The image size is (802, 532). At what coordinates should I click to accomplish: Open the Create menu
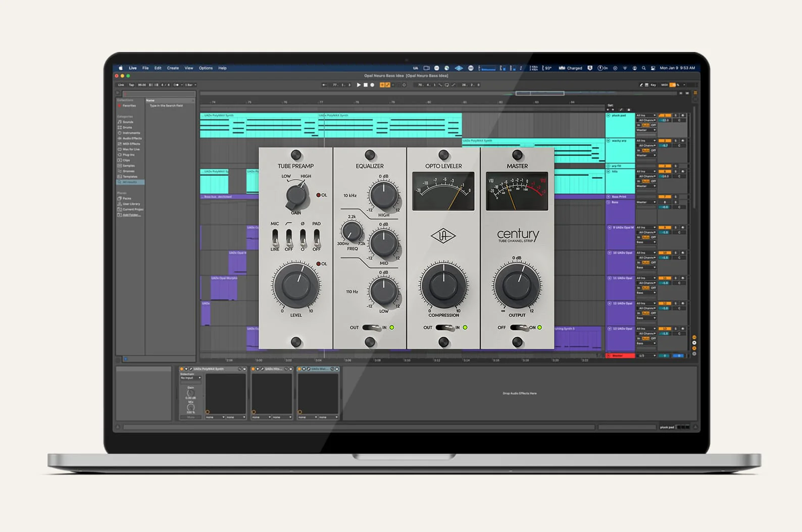[x=173, y=68]
